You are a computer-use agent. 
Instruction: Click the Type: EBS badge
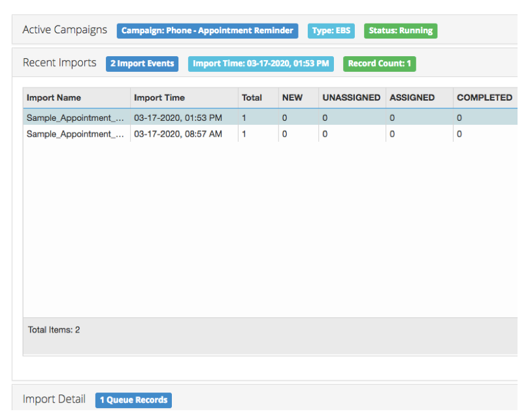[x=331, y=31]
